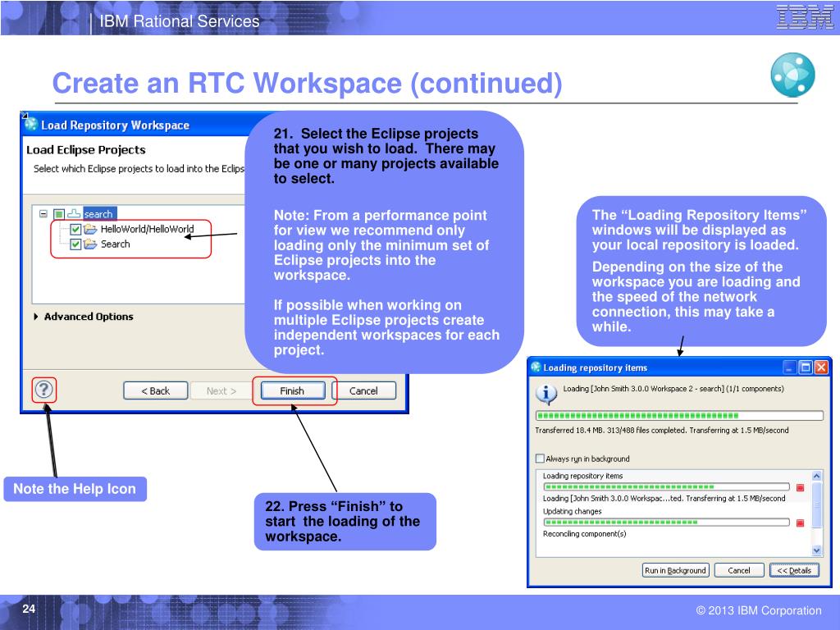
Task: Click 'IBM Rational Services' header text
Action: point(180,21)
